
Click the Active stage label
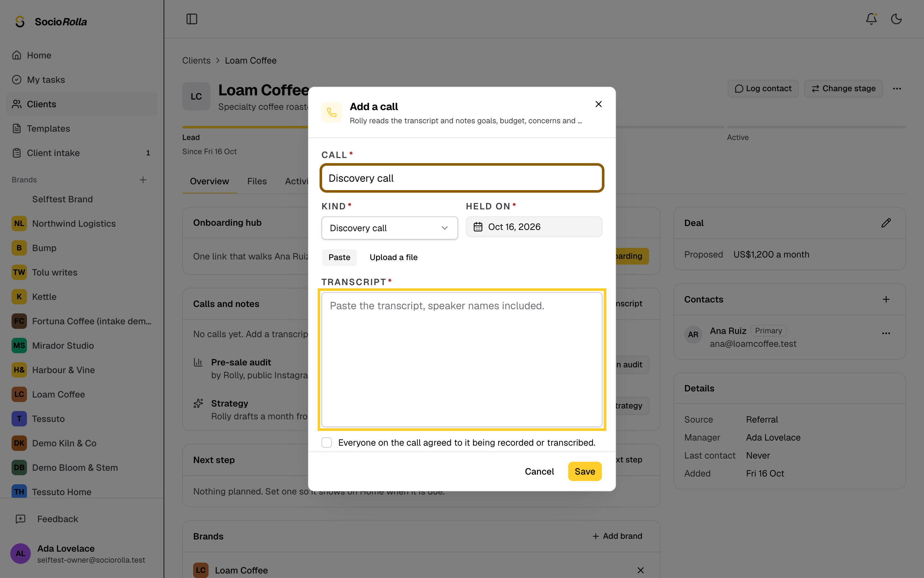click(x=738, y=137)
